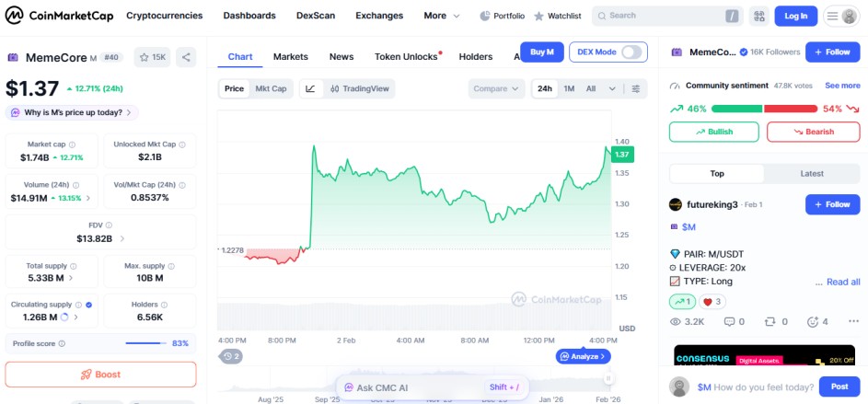Vote Bullish on community sentiment
868x404 pixels.
click(714, 132)
